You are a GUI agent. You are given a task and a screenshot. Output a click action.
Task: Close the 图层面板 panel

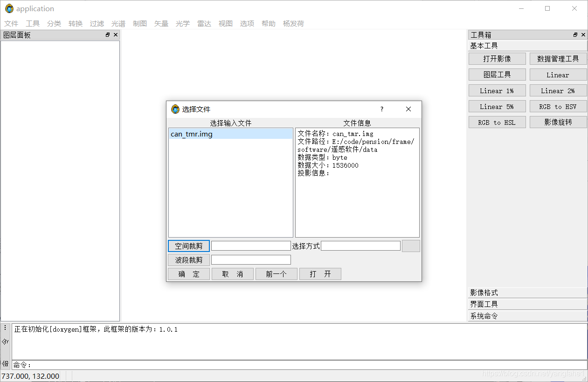pos(116,35)
